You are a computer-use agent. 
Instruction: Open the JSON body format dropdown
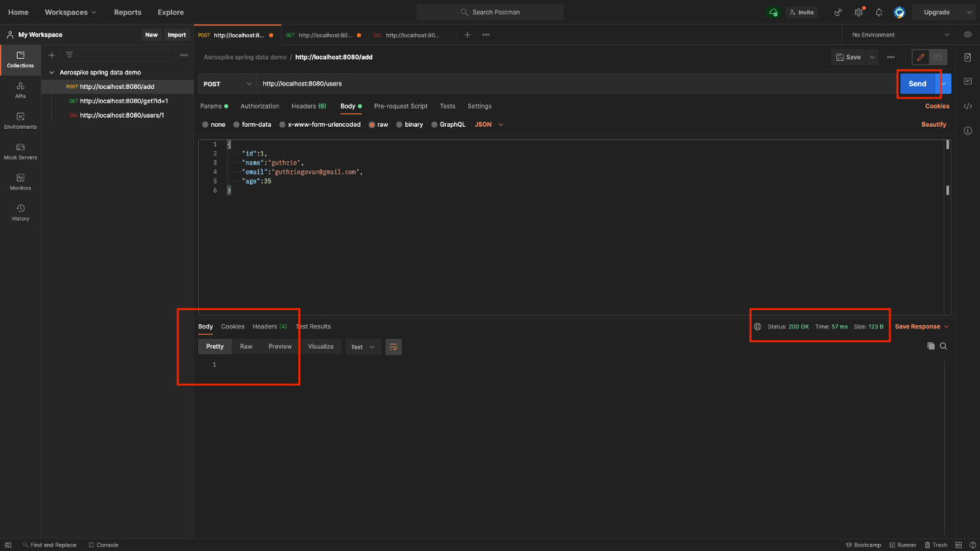489,125
